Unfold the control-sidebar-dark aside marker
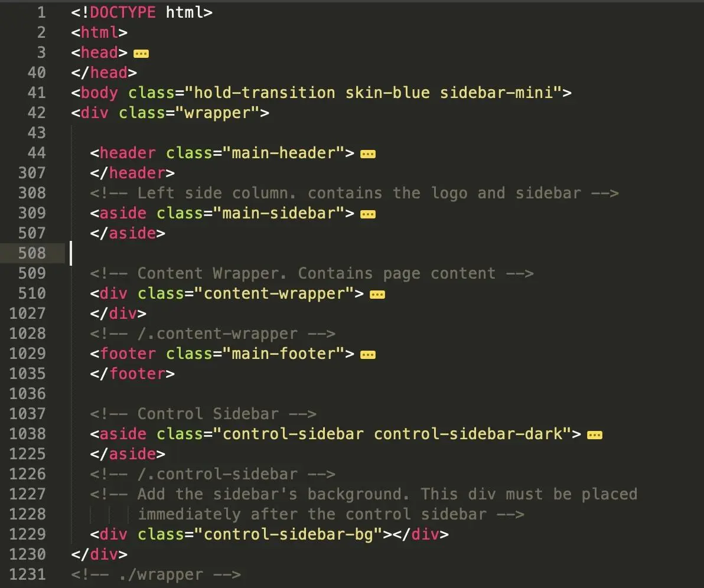Image resolution: width=704 pixels, height=588 pixels. click(x=595, y=435)
